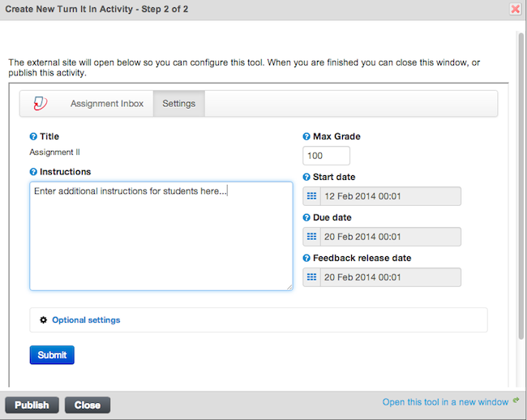Show help for Start date
The image size is (527, 420).
coord(306,177)
